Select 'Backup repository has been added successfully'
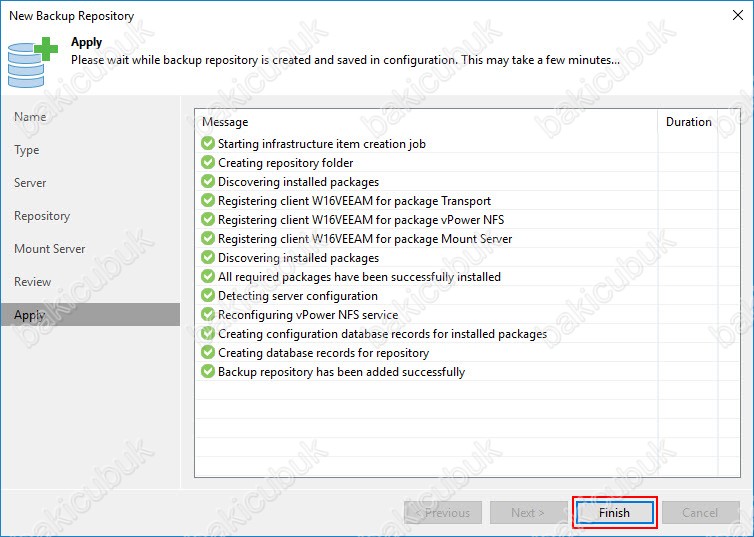Screen dimensions: 754x537 [341, 372]
